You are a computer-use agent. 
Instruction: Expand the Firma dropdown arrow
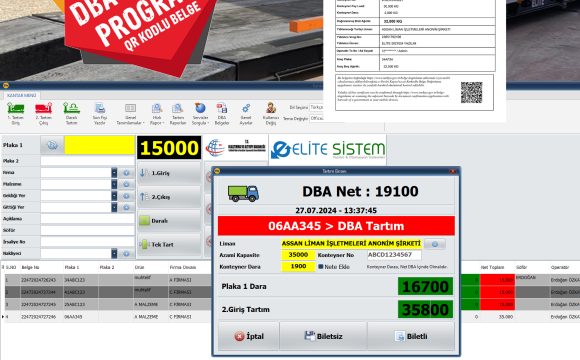114,172
